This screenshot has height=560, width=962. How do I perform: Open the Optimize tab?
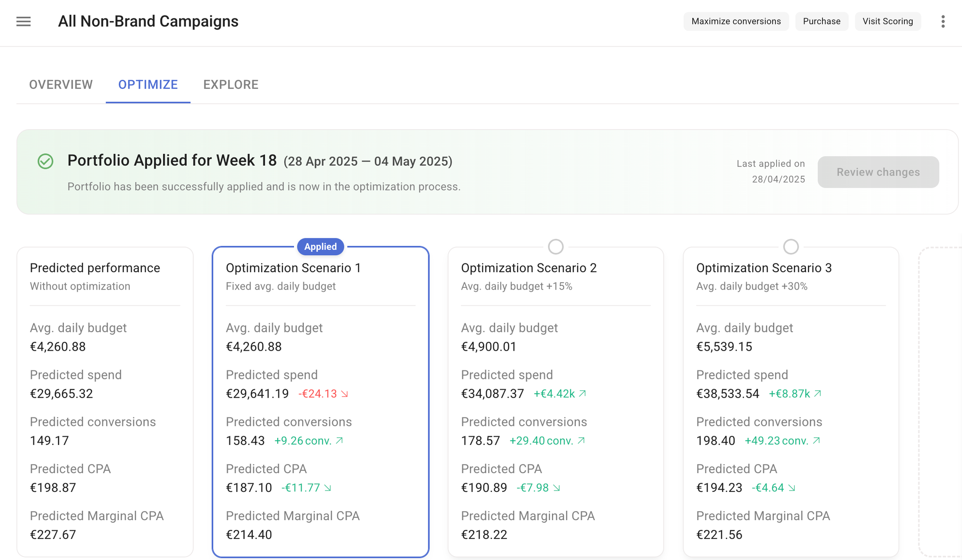click(x=148, y=84)
